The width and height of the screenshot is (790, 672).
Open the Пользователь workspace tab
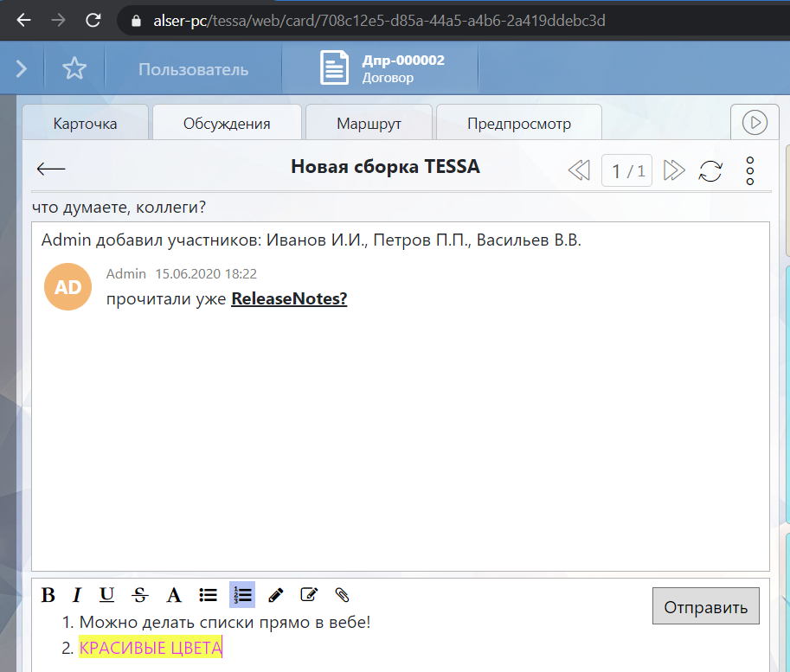pyautogui.click(x=194, y=69)
